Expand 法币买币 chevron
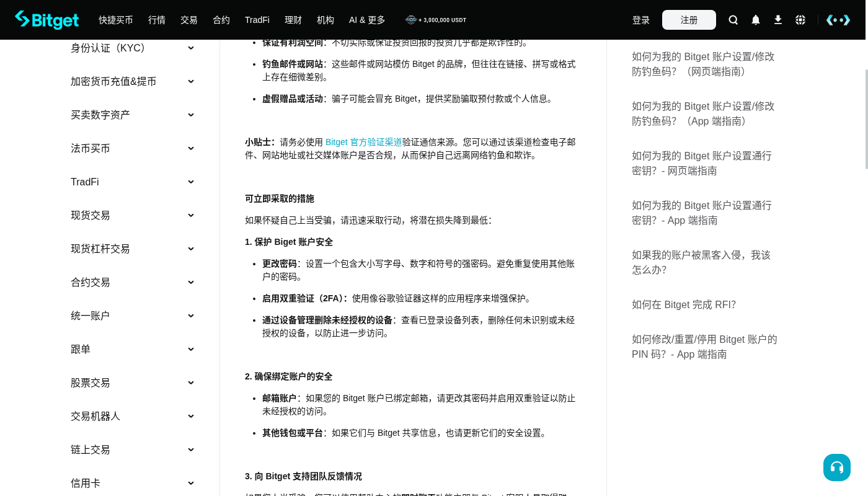The height and width of the screenshot is (496, 868). (191, 148)
